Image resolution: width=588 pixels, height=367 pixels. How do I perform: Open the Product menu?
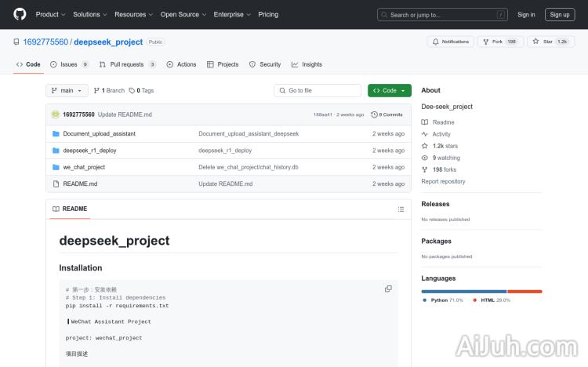click(51, 14)
